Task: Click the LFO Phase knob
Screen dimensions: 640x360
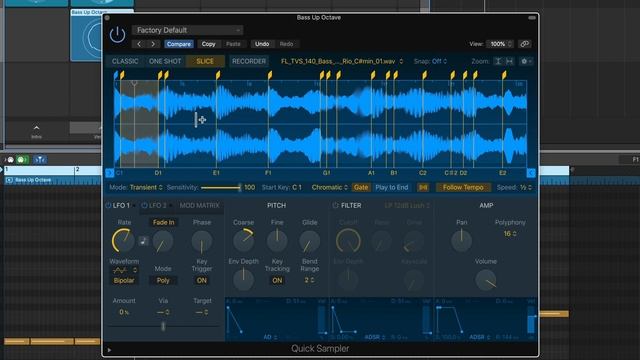Action: (x=202, y=242)
